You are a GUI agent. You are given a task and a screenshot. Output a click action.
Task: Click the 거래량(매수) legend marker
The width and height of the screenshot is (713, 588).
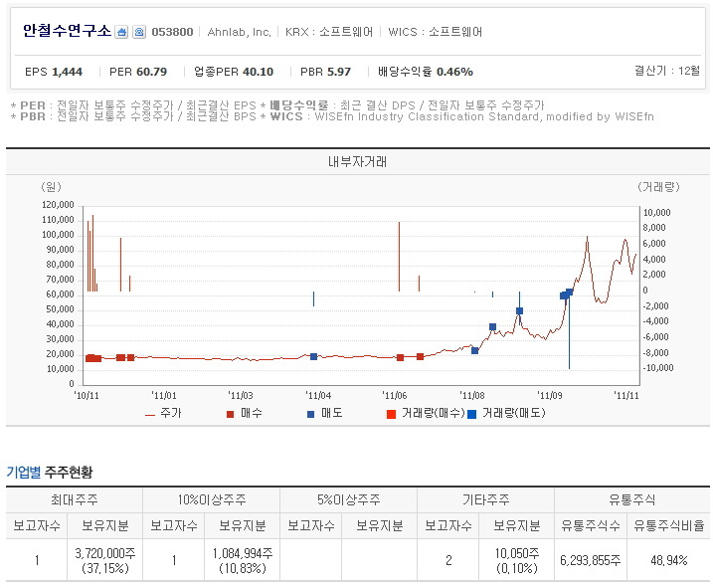(390, 413)
